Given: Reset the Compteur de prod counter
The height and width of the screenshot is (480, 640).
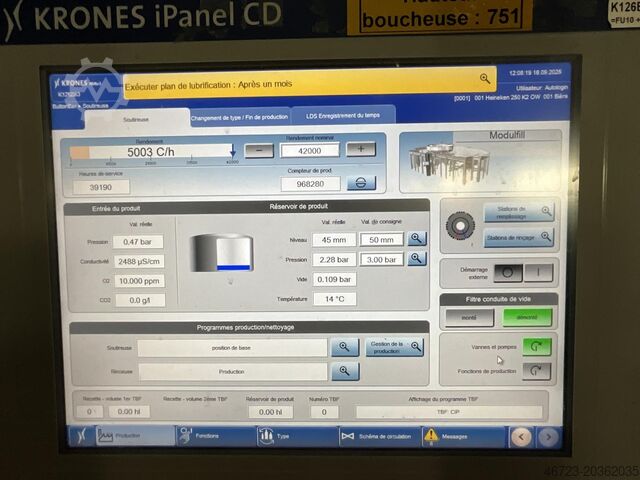Looking at the screenshot, I should point(361,184).
